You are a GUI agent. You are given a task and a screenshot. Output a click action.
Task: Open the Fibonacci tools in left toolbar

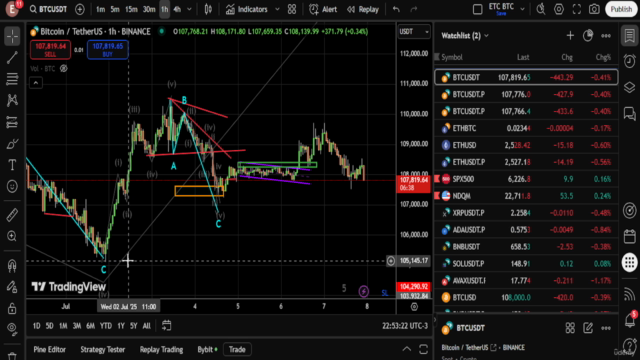[12, 79]
